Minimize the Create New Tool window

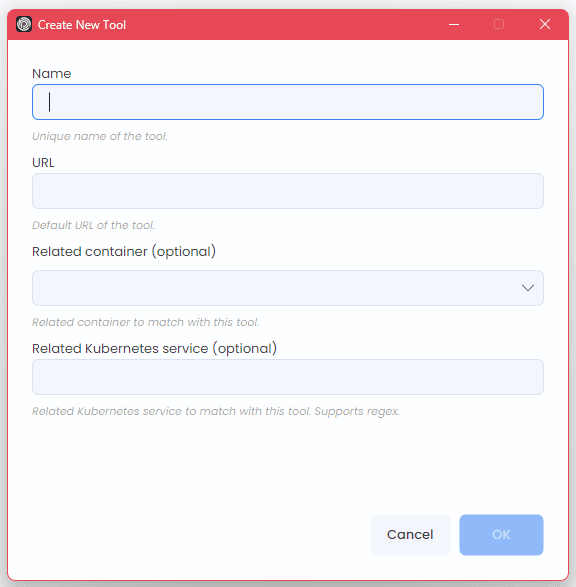click(454, 24)
